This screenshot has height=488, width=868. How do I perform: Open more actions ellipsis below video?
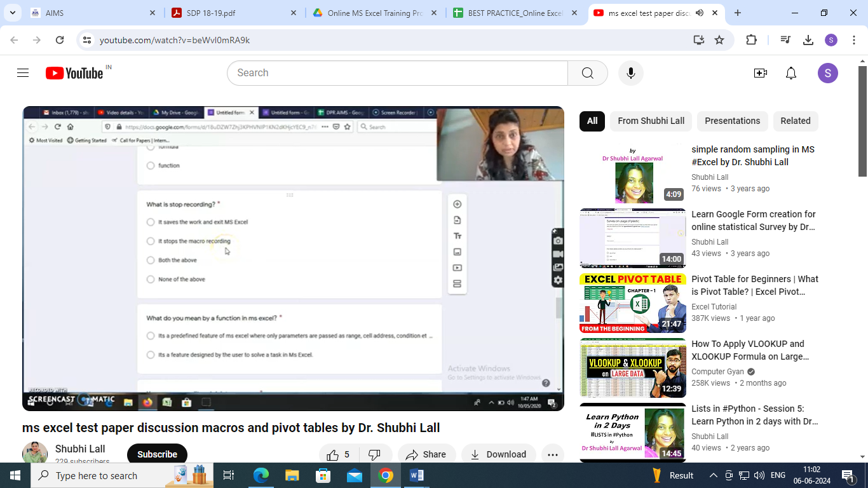[x=553, y=454]
